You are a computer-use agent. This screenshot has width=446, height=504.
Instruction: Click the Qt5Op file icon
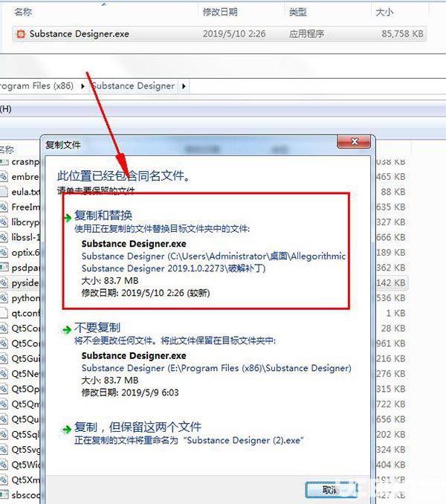pyautogui.click(x=4, y=389)
